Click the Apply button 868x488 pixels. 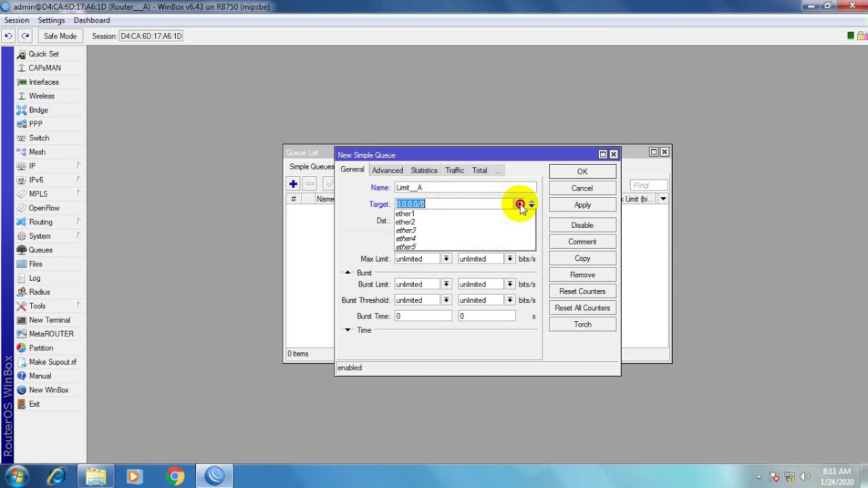pyautogui.click(x=583, y=205)
